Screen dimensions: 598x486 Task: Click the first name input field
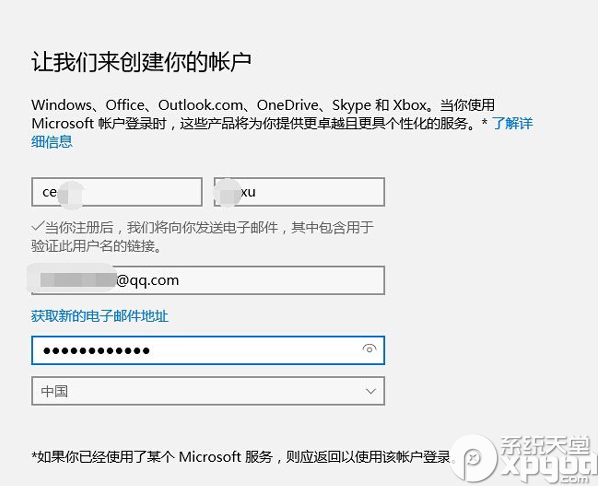(117, 192)
